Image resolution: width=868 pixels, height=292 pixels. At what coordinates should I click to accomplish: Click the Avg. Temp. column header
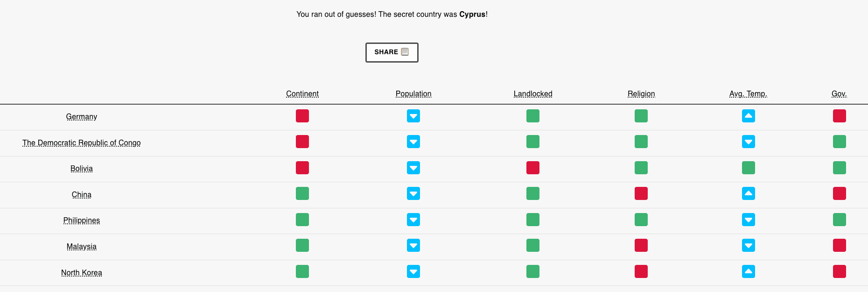[x=748, y=94]
